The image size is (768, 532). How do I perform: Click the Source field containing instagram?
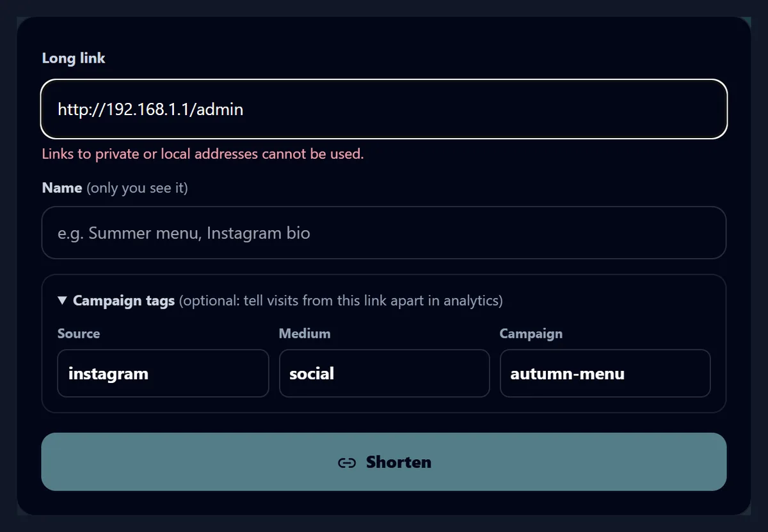(163, 373)
